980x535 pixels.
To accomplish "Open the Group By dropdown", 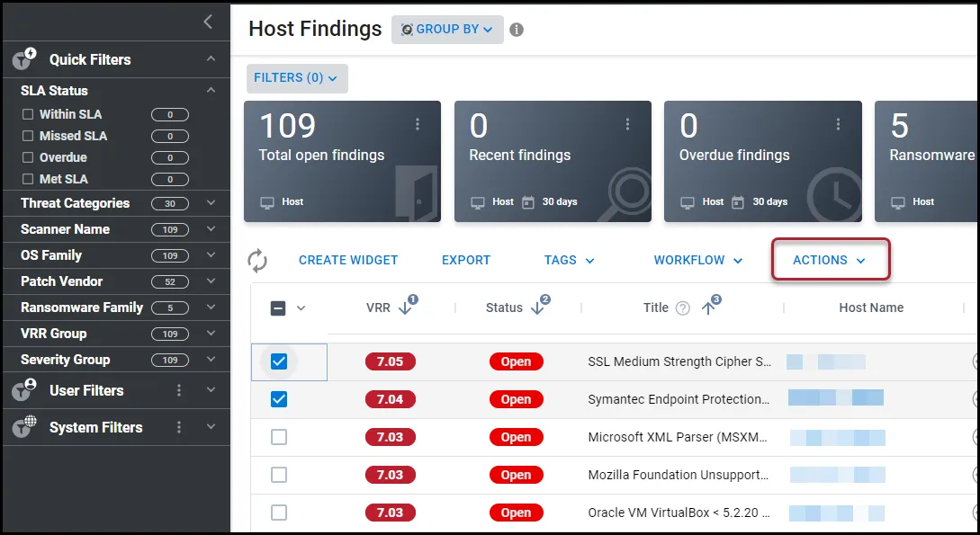I will click(x=447, y=30).
